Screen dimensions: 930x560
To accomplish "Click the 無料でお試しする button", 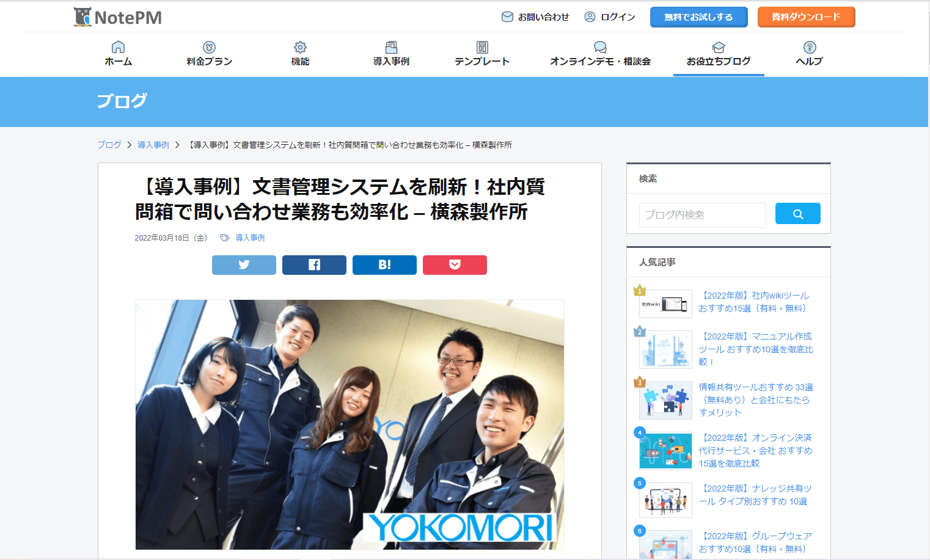I will point(698,17).
